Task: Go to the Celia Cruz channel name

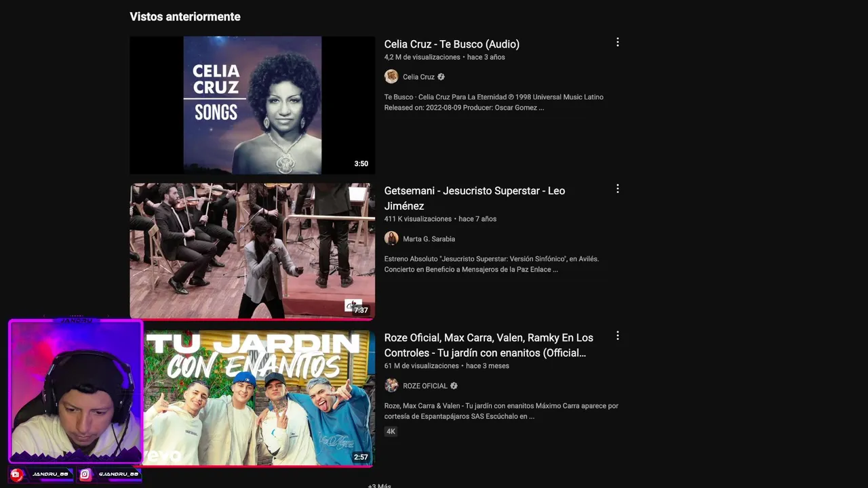Action: pyautogui.click(x=418, y=77)
